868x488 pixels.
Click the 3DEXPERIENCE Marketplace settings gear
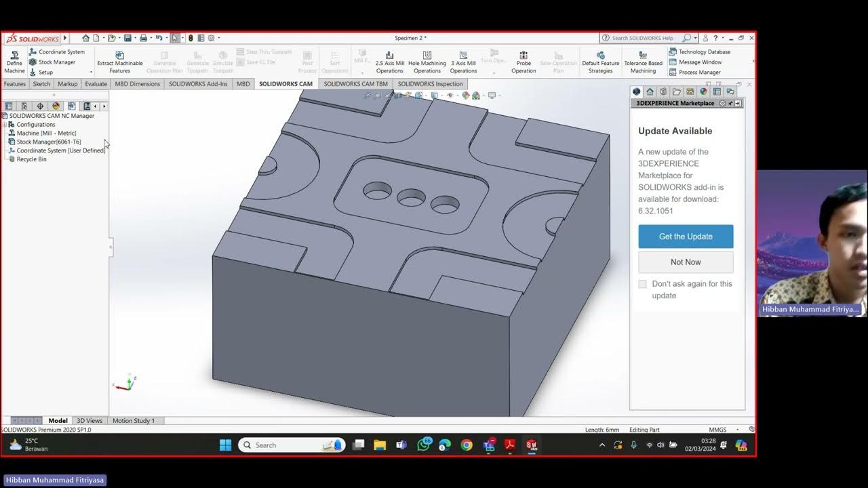click(722, 104)
